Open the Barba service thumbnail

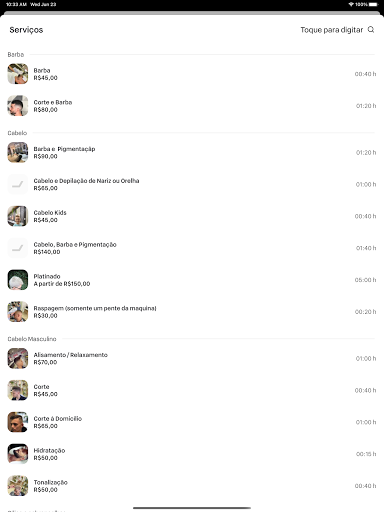[18, 74]
